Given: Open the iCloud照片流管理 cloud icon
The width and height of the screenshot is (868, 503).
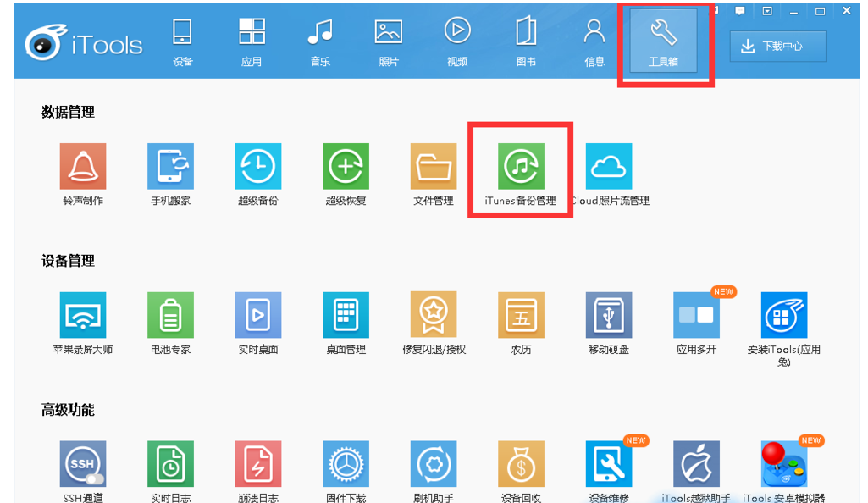Looking at the screenshot, I should [x=609, y=166].
